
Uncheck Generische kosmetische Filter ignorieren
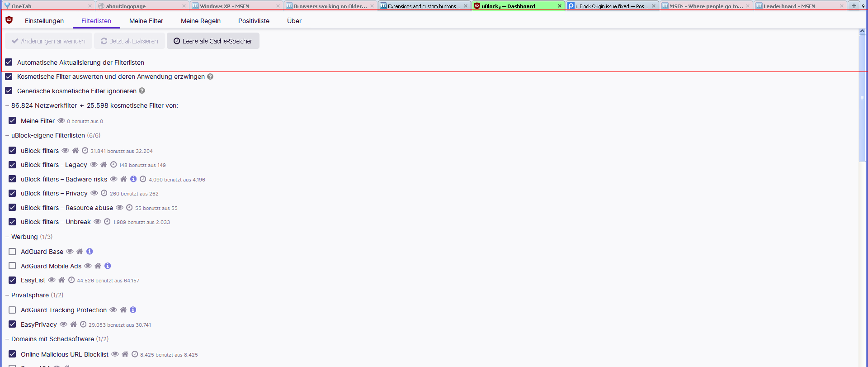pyautogui.click(x=9, y=91)
